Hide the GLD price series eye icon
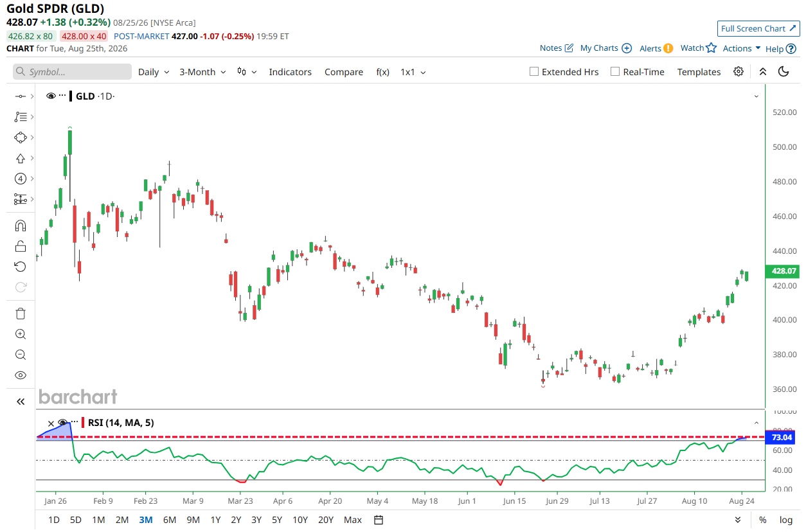Viewport: 806px width, 532px height. (51, 96)
